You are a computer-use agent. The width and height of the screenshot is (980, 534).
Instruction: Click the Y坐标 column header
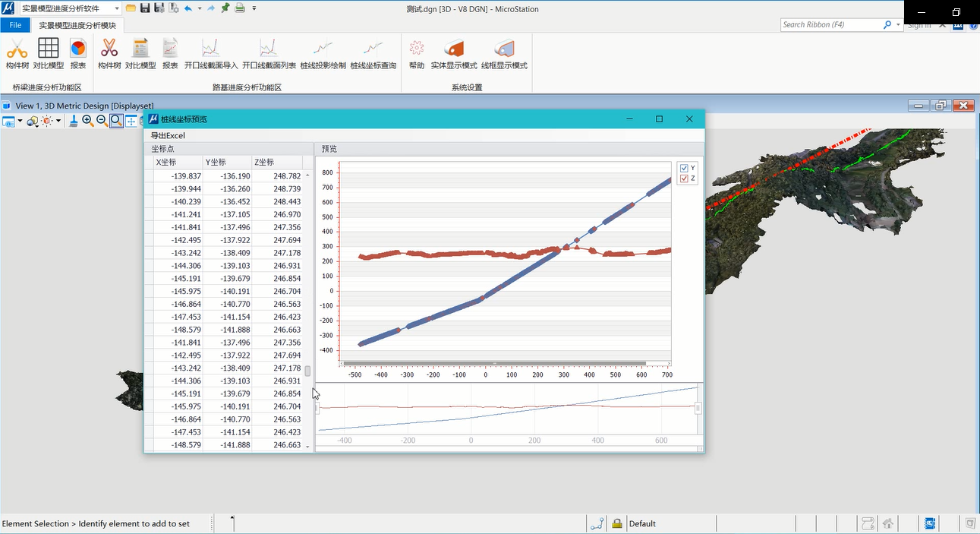click(226, 163)
